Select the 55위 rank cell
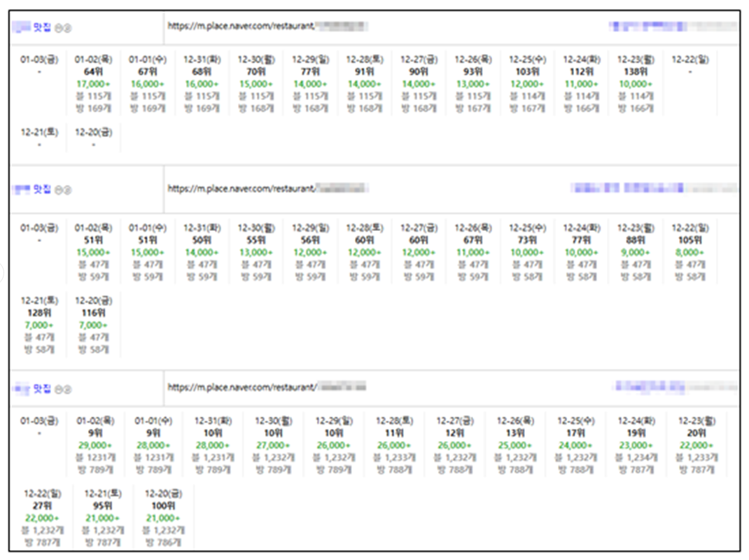Viewport: 749px width, 560px height. (256, 240)
